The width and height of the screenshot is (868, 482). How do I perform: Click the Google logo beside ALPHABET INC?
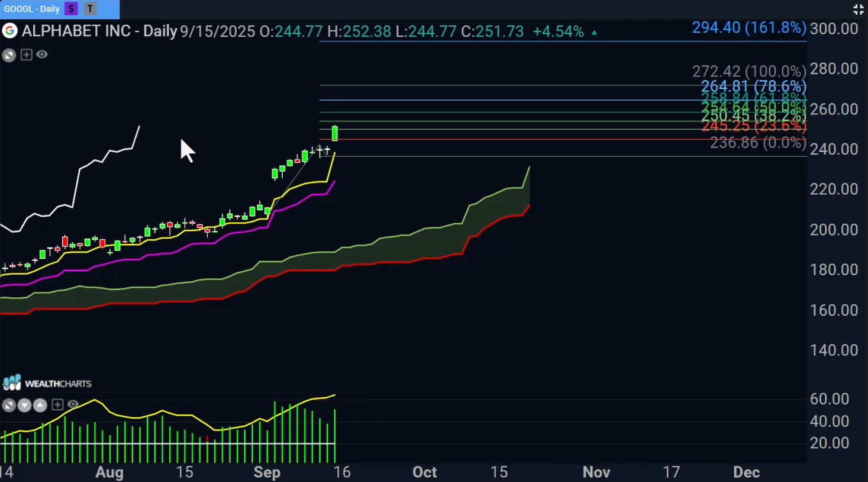[x=9, y=31]
